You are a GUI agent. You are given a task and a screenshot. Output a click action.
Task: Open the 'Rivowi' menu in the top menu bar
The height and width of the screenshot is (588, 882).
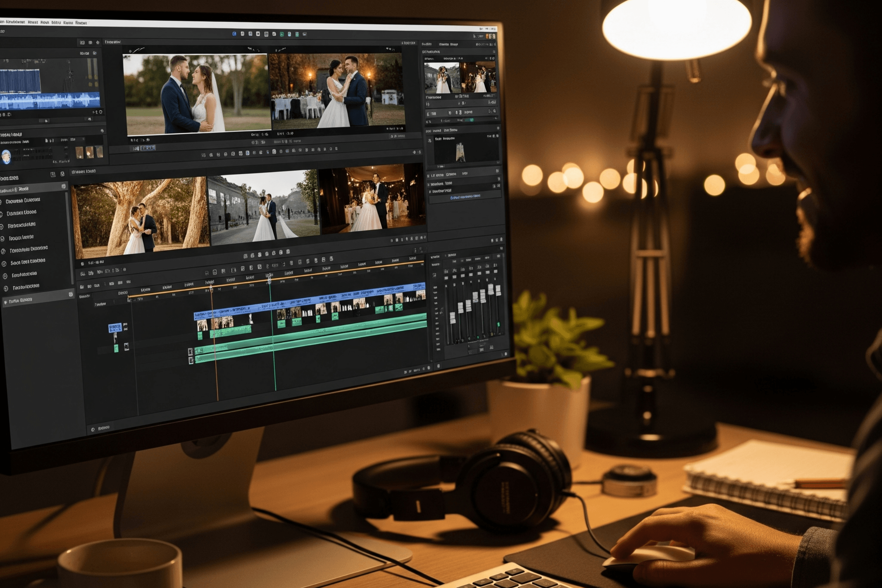81,23
